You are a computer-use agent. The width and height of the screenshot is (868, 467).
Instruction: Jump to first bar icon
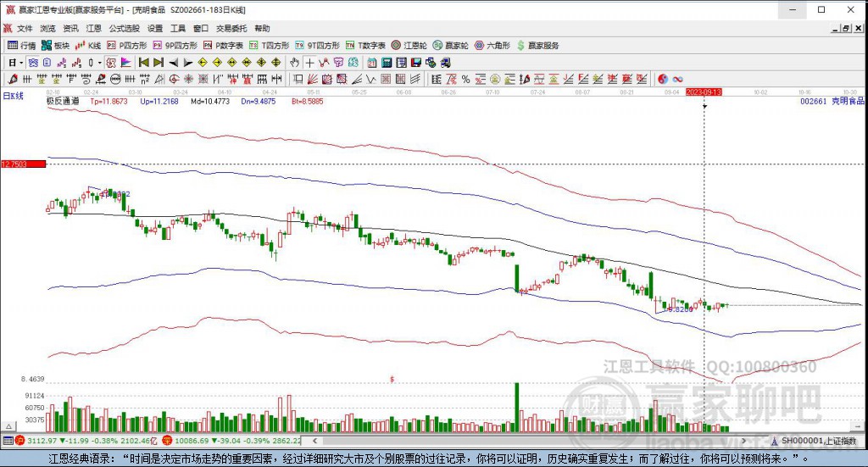click(x=144, y=63)
